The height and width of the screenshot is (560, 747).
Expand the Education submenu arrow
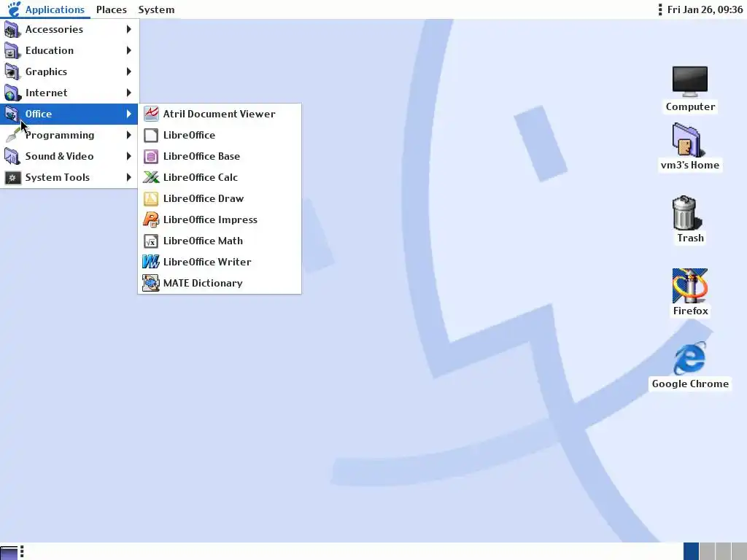[x=128, y=50]
